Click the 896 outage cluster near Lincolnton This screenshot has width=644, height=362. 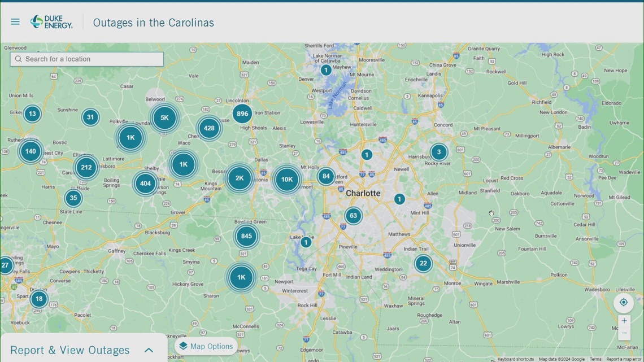pos(242,114)
